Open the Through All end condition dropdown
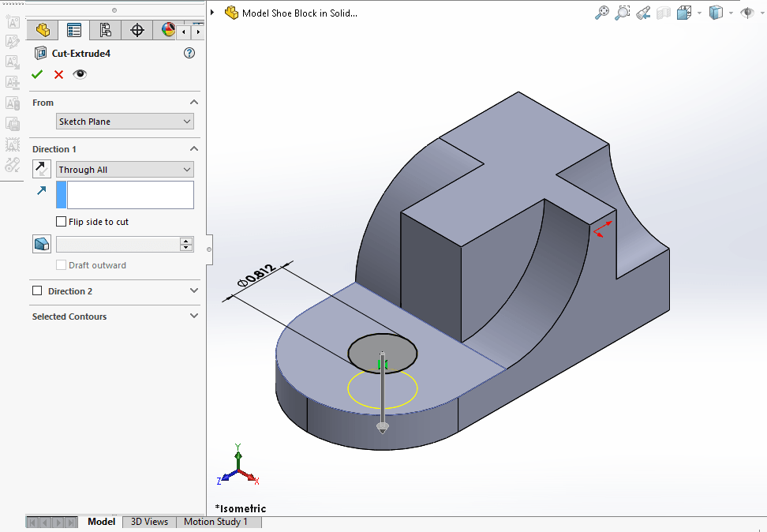Viewport: 767px width, 532px height. coord(125,170)
